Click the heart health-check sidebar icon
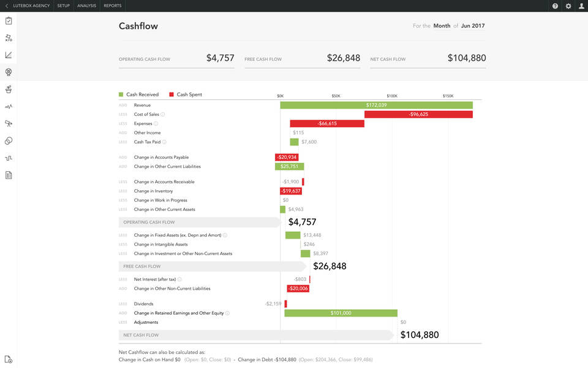The image size is (588, 368). 8,71
